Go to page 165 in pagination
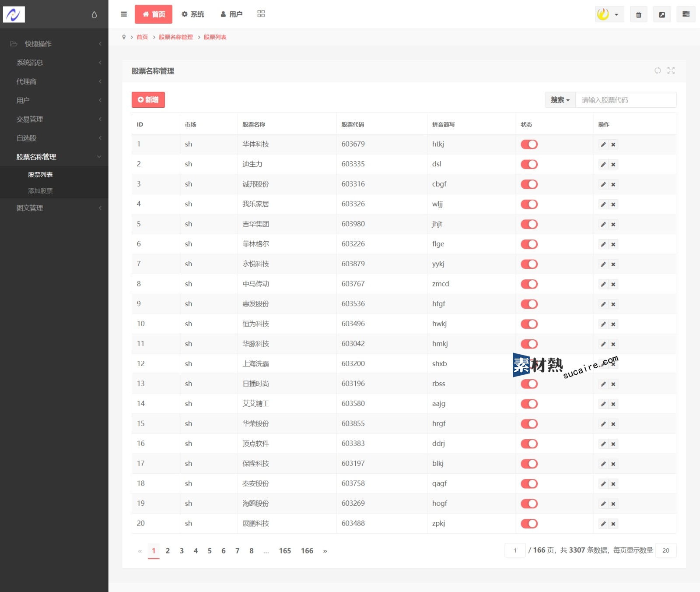Viewport: 700px width, 592px height. pos(285,551)
